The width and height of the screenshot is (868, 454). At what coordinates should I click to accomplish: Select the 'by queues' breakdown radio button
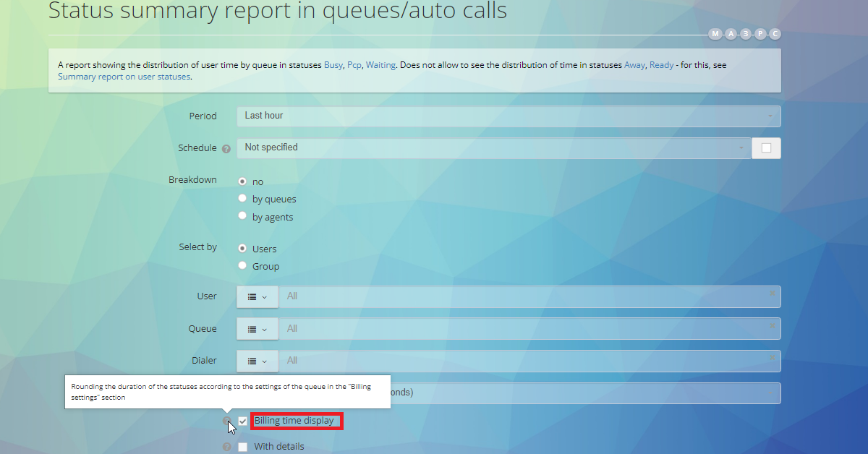click(243, 198)
